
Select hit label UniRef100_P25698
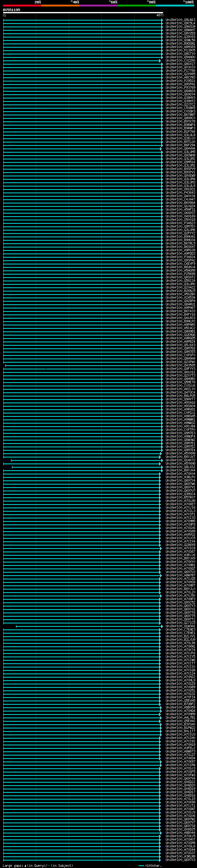click(x=180, y=274)
